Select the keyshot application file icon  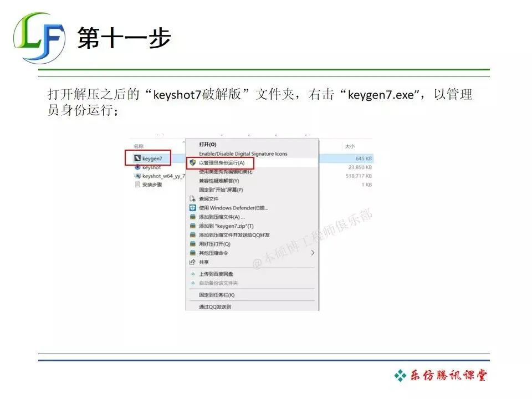(x=137, y=167)
